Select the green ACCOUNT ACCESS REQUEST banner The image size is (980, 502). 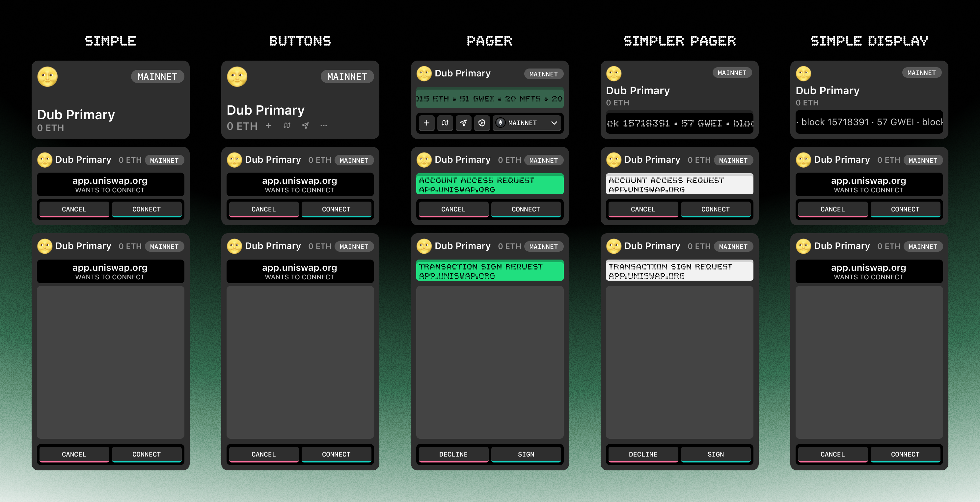490,184
